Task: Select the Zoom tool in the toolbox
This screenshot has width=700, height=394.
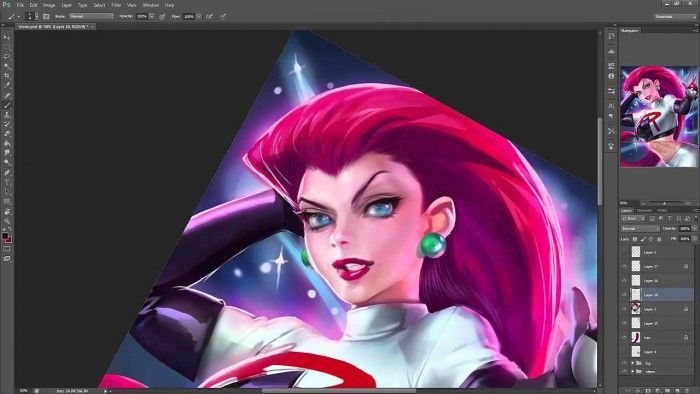Action: (x=7, y=220)
